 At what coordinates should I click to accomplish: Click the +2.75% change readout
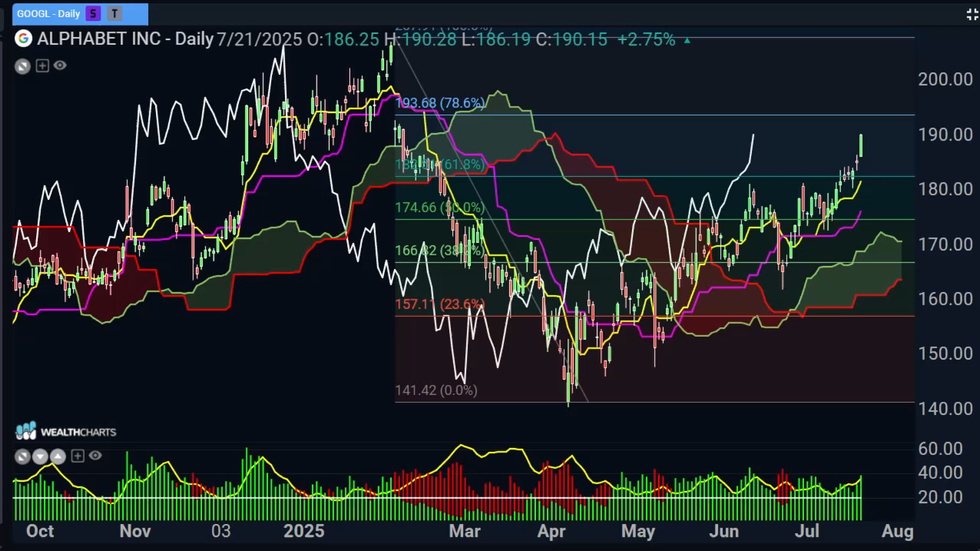click(646, 39)
